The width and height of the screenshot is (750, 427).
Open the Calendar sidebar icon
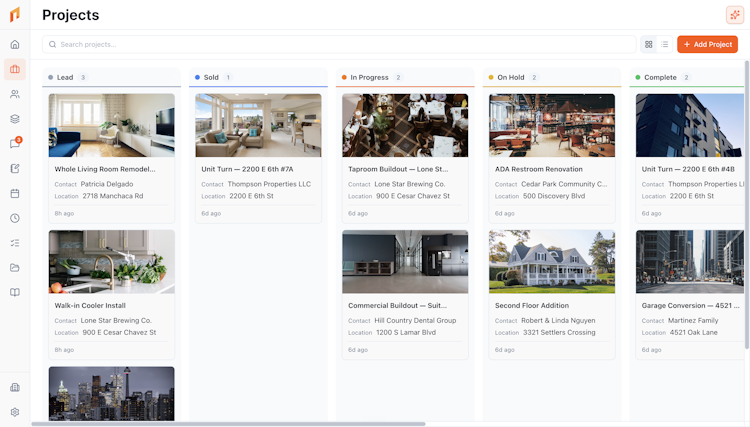point(15,193)
